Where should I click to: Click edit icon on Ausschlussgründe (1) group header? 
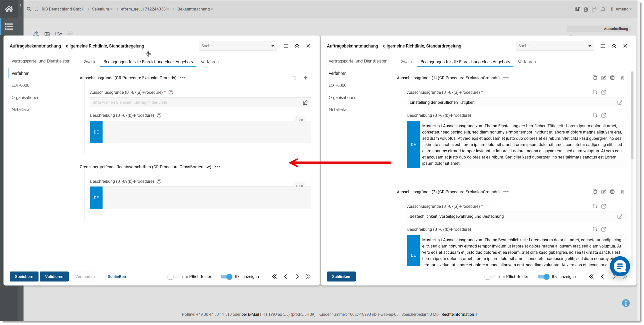[604, 78]
